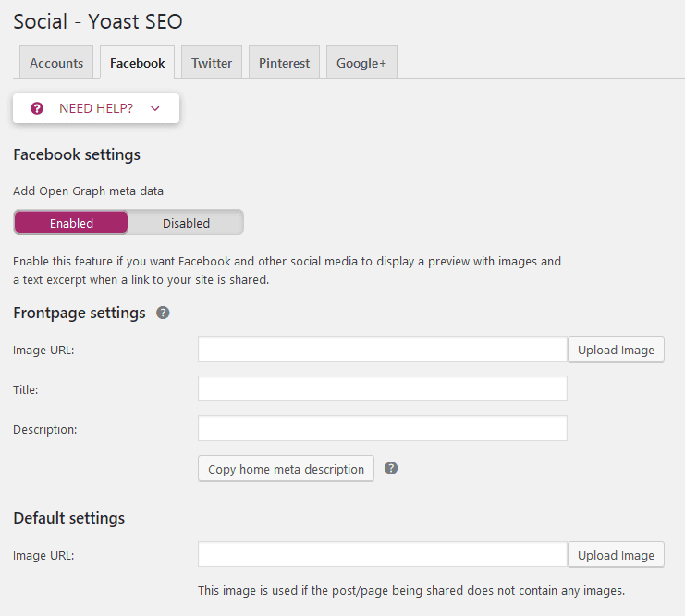Focus the Frontpage Description field
This screenshot has height=616, width=685.
point(383,428)
